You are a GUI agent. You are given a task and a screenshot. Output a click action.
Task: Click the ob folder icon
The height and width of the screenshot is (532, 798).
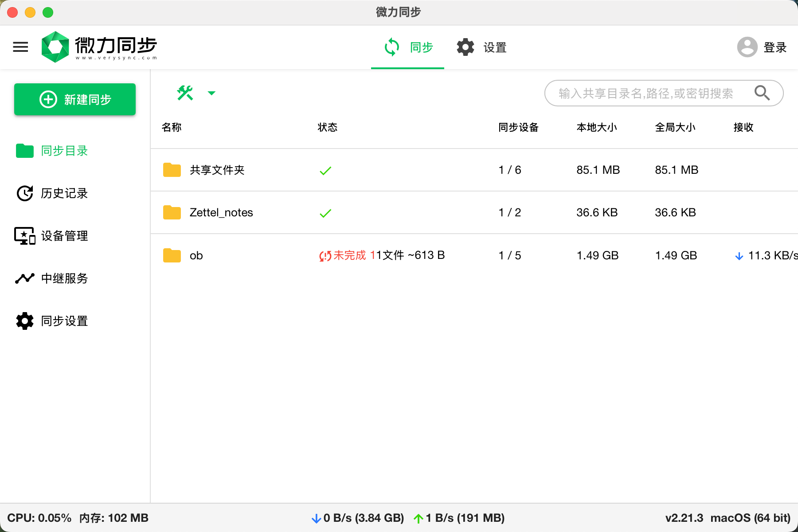coord(172,256)
